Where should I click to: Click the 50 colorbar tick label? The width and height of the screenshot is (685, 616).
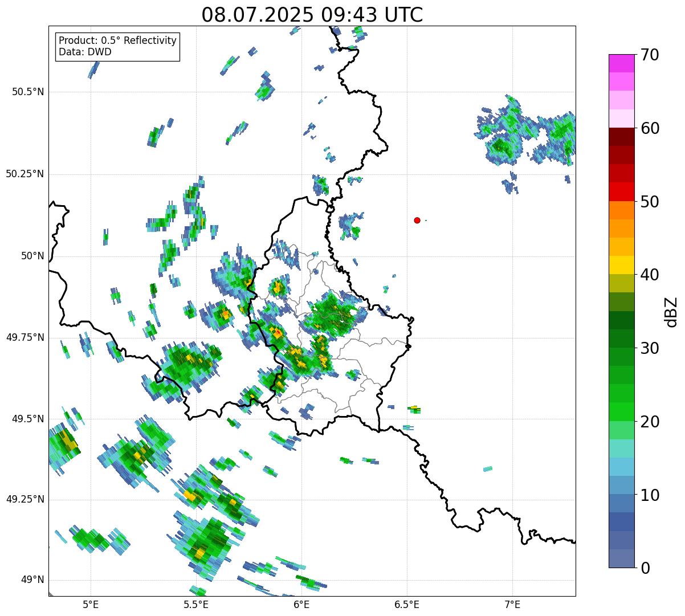point(650,202)
